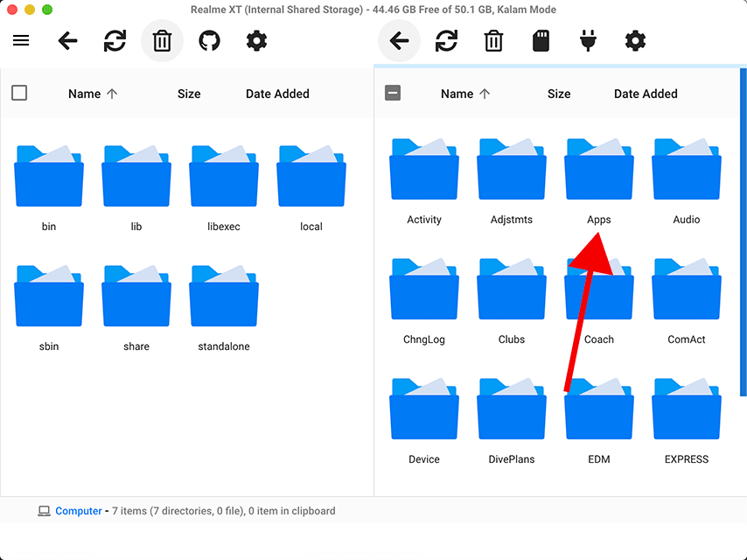
Task: Select the Audio folder
Action: [687, 181]
